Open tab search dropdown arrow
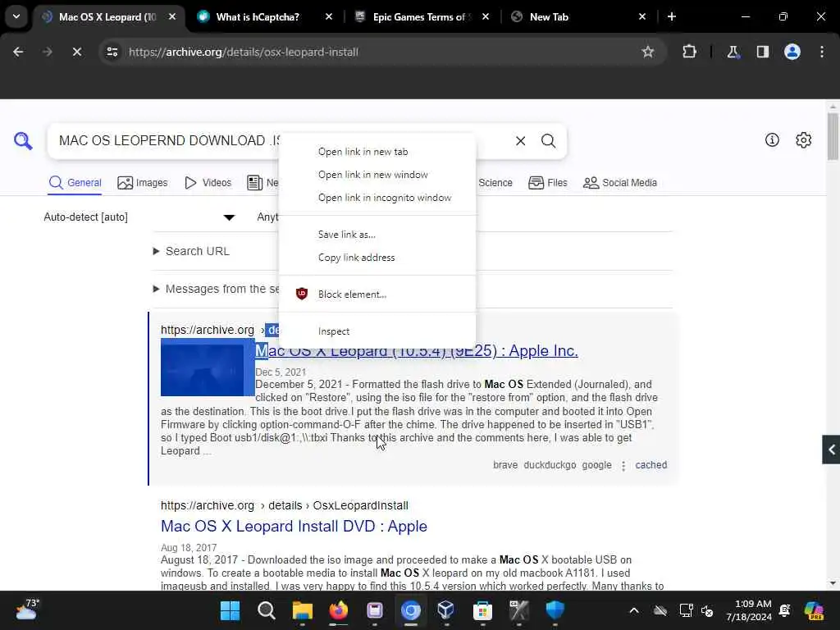 [16, 16]
